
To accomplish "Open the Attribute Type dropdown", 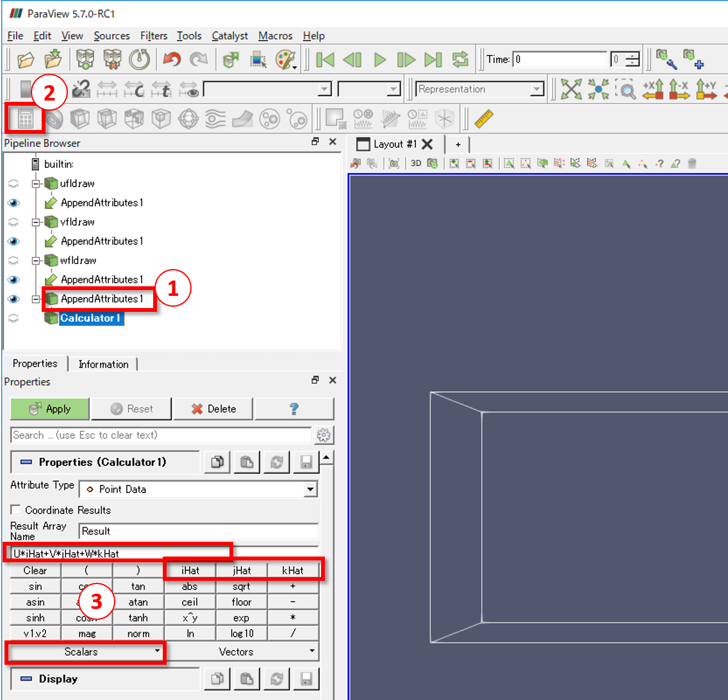I will pos(199,489).
